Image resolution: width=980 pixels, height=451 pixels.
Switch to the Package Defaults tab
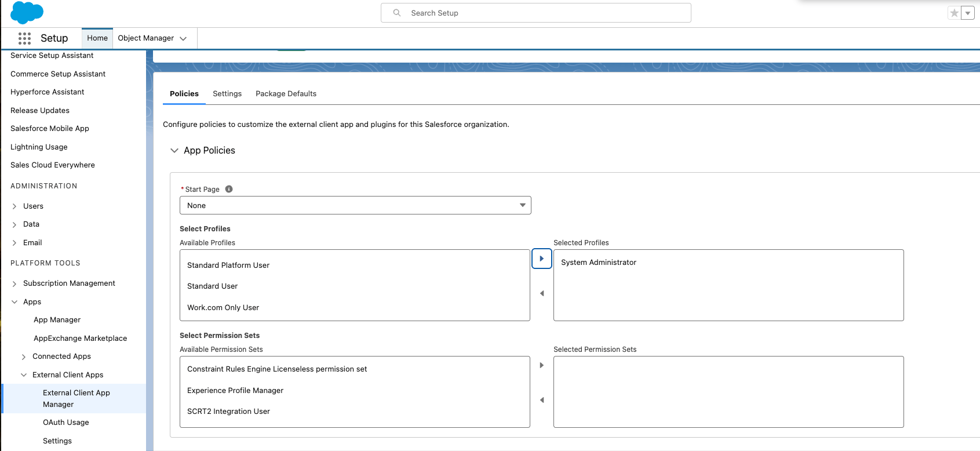coord(286,94)
